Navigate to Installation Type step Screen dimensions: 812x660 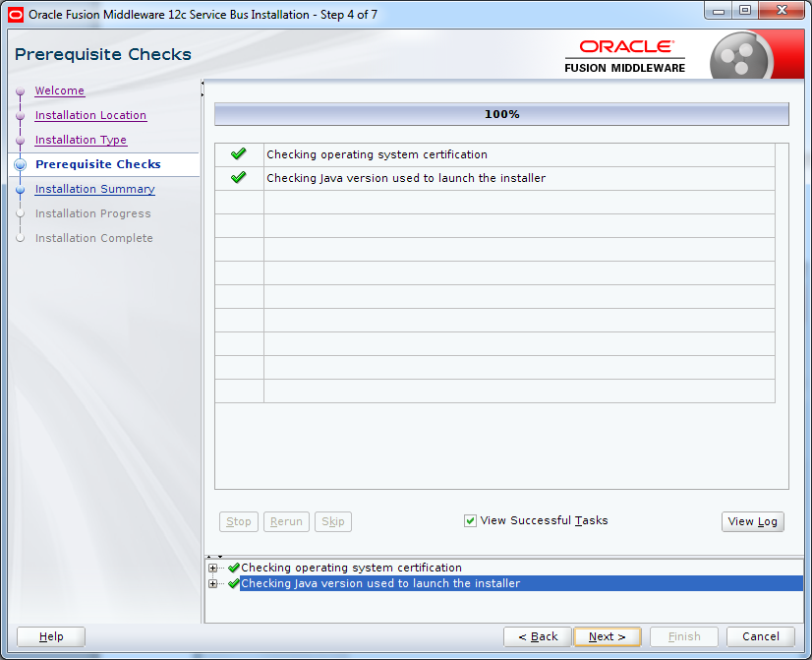tap(81, 140)
